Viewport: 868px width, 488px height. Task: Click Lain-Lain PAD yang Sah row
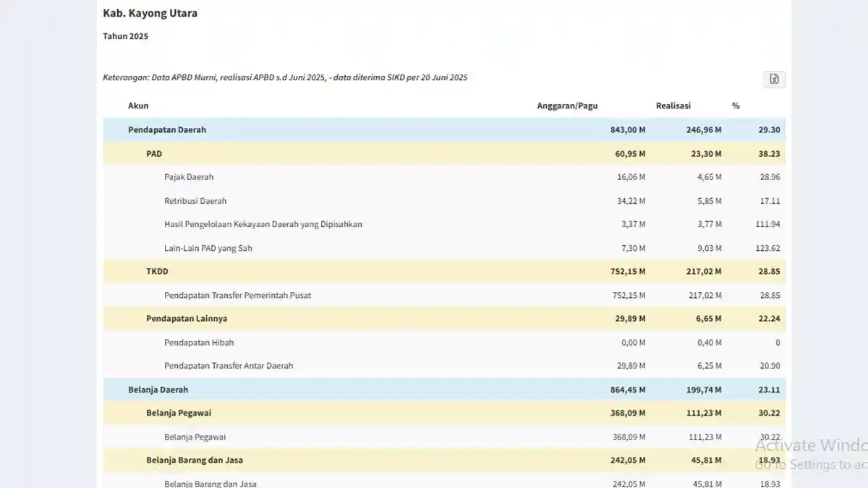point(444,248)
